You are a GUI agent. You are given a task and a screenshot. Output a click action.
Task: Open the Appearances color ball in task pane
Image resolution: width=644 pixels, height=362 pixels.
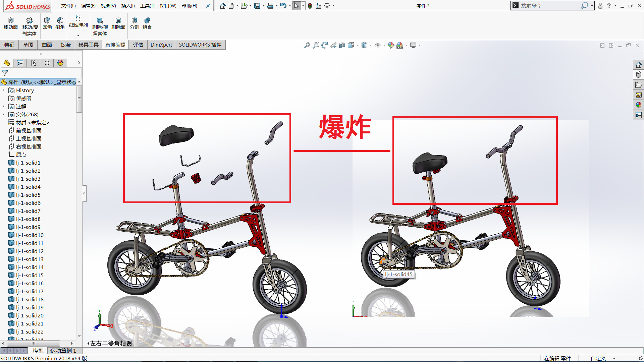pyautogui.click(x=638, y=105)
